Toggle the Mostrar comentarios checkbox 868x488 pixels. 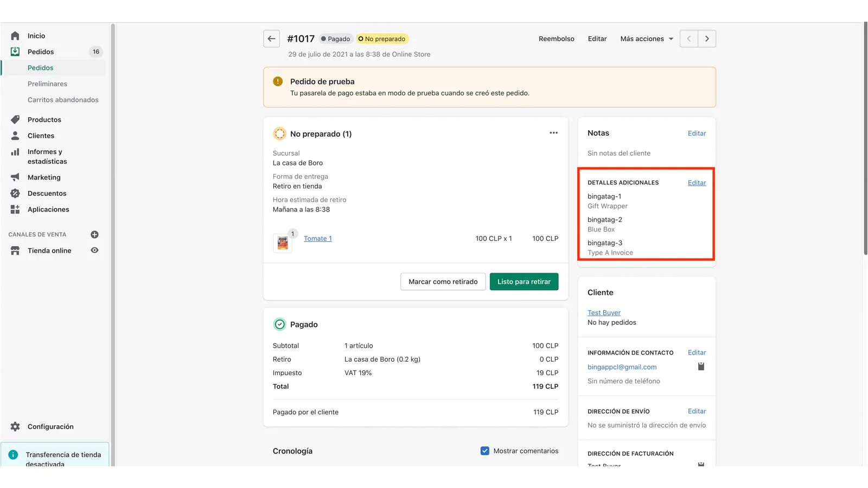pyautogui.click(x=485, y=451)
